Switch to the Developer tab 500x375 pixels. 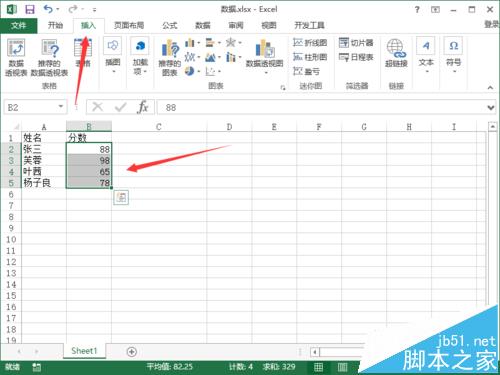click(309, 25)
